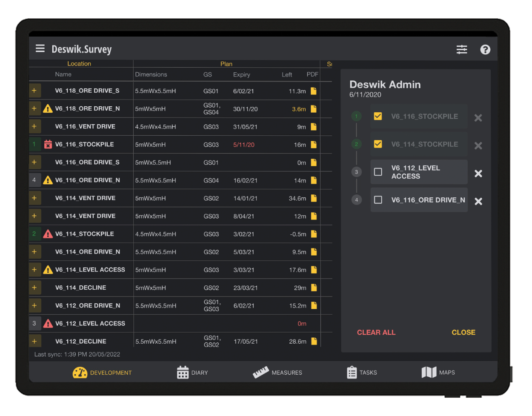Viewport: 532px width, 416px height.
Task: Open PDF for V6_118_ORE DRIVE_S
Action: click(x=314, y=91)
